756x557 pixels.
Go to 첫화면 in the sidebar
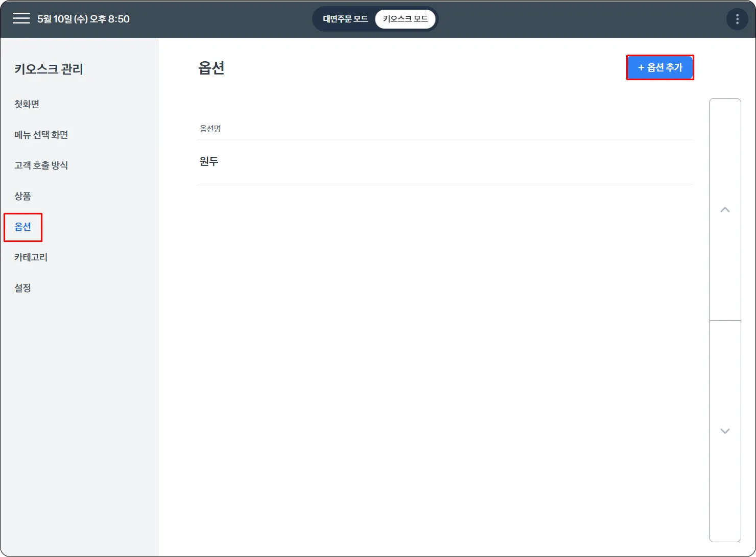27,104
